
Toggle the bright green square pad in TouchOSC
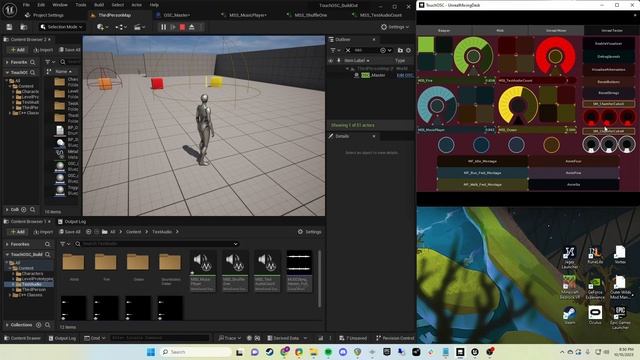pos(426,45)
